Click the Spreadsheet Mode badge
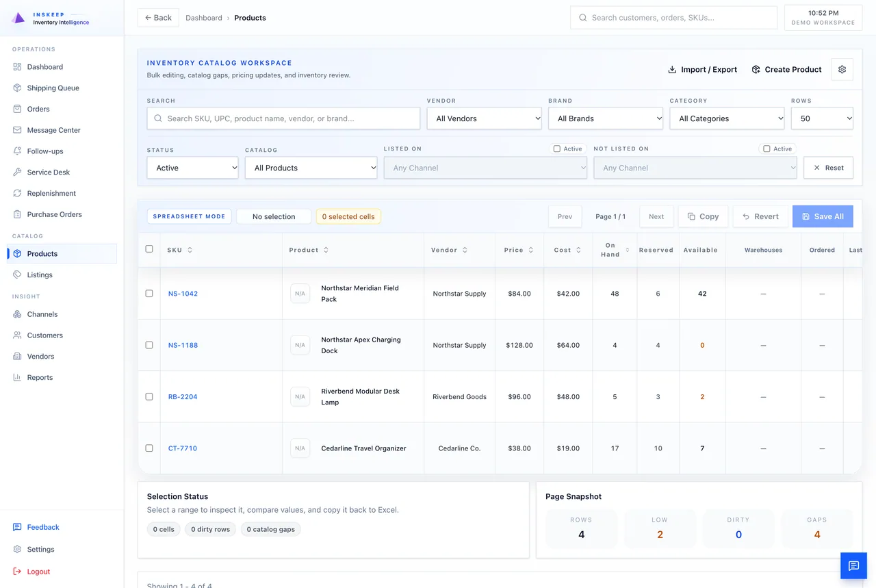876x588 pixels. (189, 216)
